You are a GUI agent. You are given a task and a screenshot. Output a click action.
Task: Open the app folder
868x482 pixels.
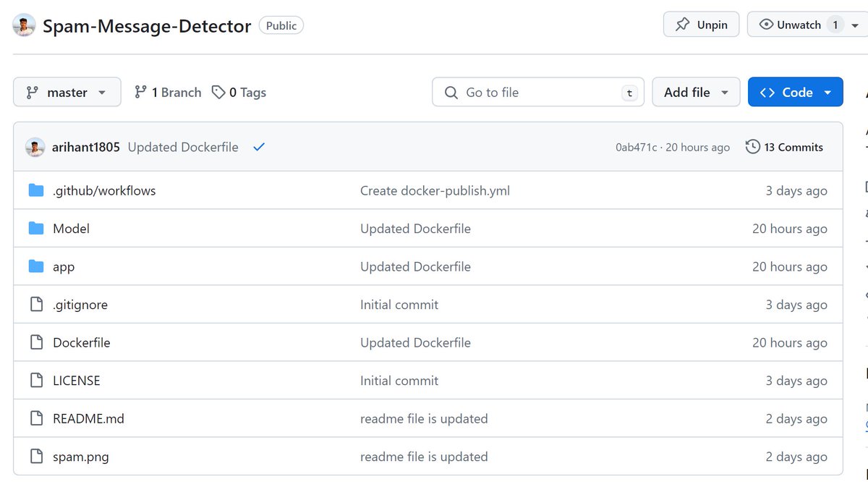pyautogui.click(x=64, y=267)
